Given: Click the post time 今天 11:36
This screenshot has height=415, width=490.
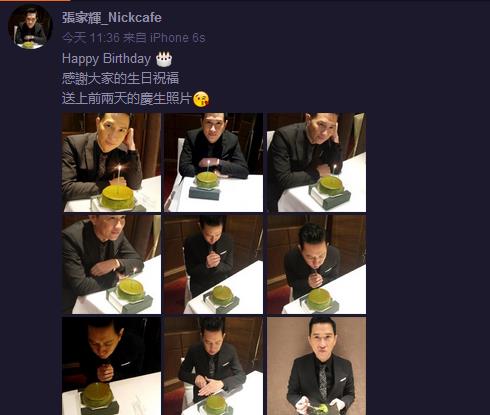Looking at the screenshot, I should point(91,38).
